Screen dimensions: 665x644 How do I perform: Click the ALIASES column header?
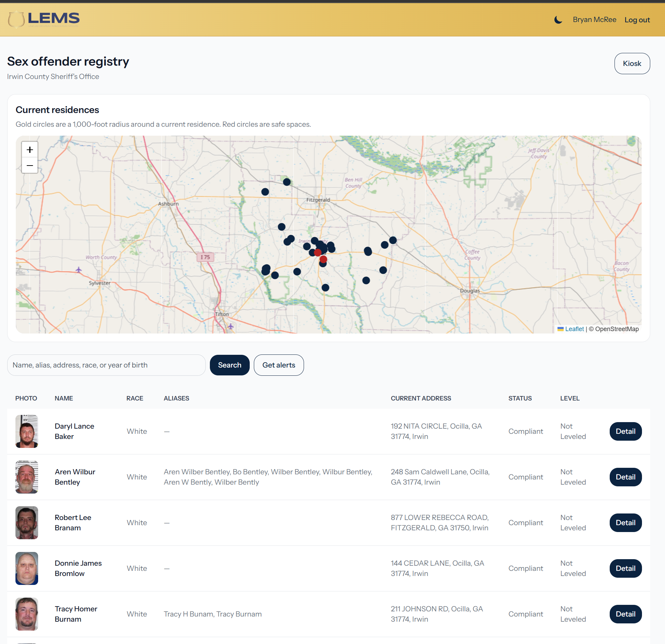(177, 398)
